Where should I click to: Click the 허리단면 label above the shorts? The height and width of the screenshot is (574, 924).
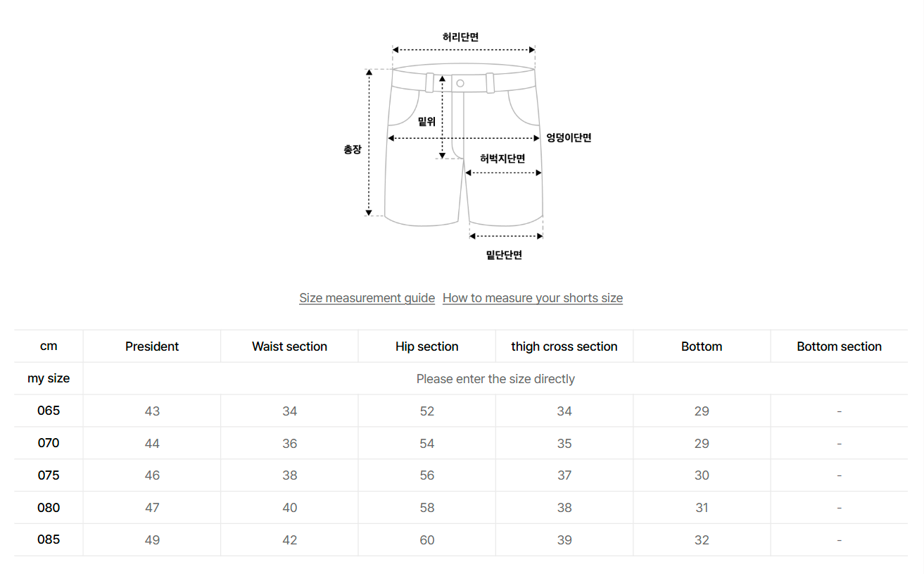(461, 37)
